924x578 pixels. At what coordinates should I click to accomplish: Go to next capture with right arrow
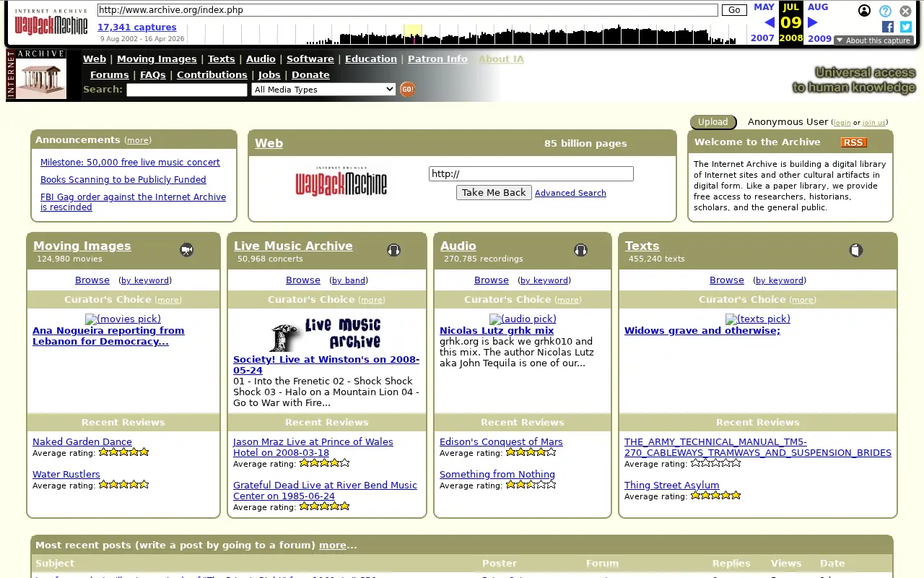[x=812, y=22]
